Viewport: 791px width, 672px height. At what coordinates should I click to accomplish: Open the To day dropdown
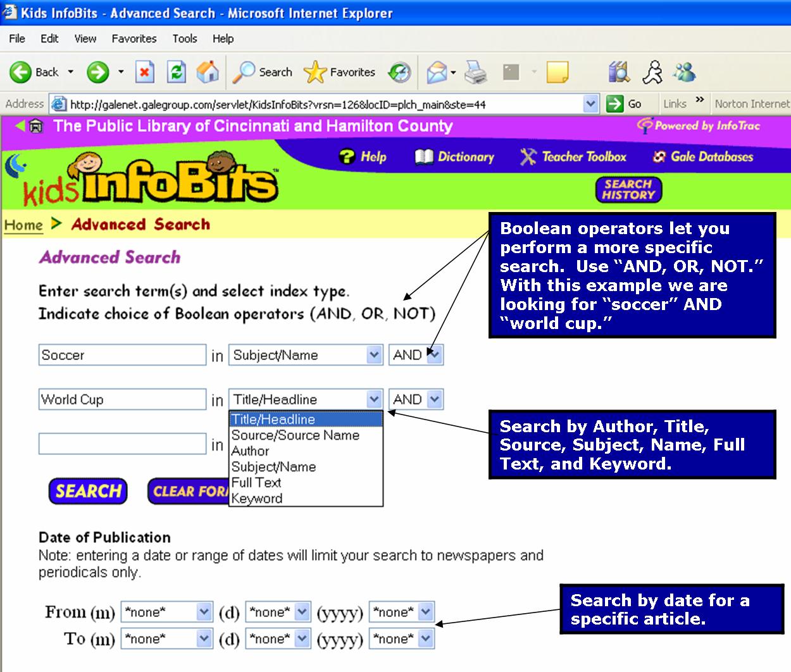pyautogui.click(x=302, y=638)
